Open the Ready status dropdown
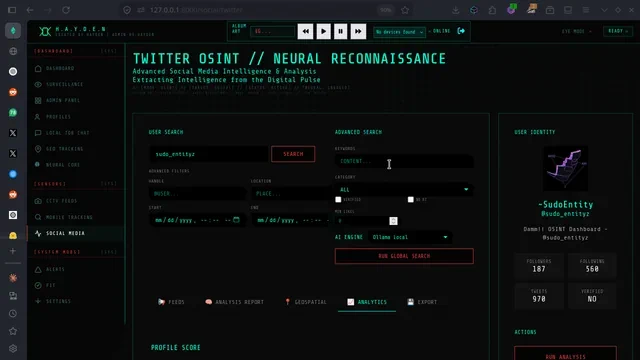The width and height of the screenshot is (640, 360). pyautogui.click(x=618, y=31)
